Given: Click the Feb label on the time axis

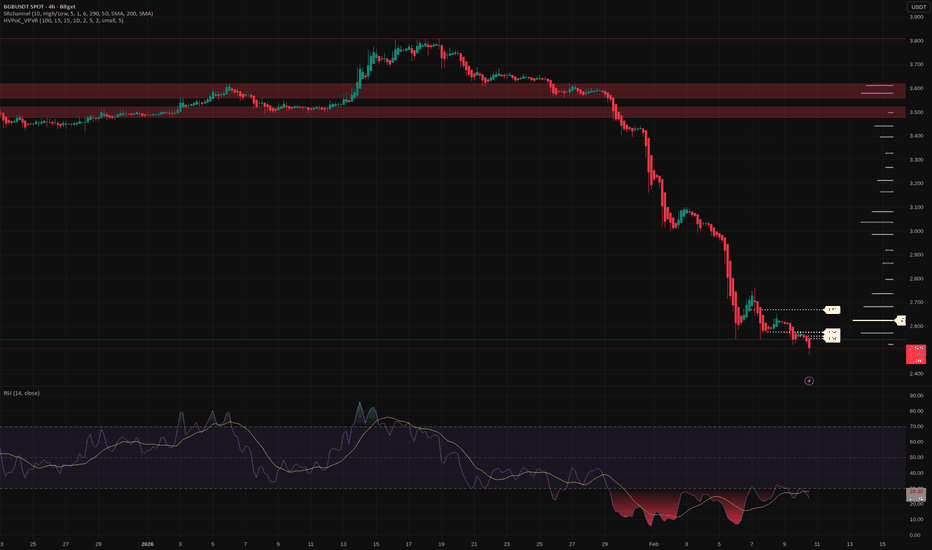Looking at the screenshot, I should pyautogui.click(x=653, y=544).
